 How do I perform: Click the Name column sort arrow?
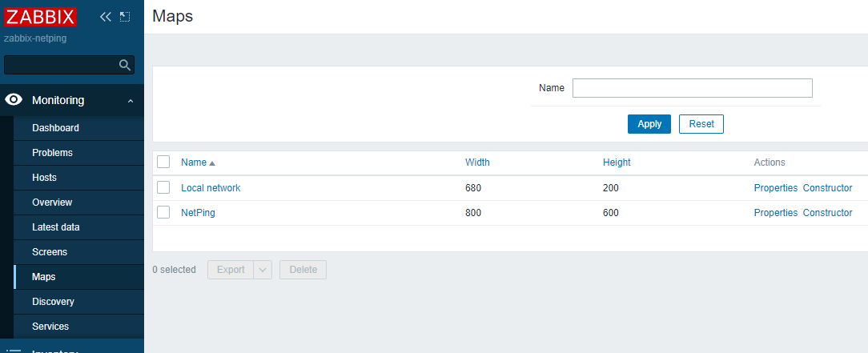pos(212,163)
